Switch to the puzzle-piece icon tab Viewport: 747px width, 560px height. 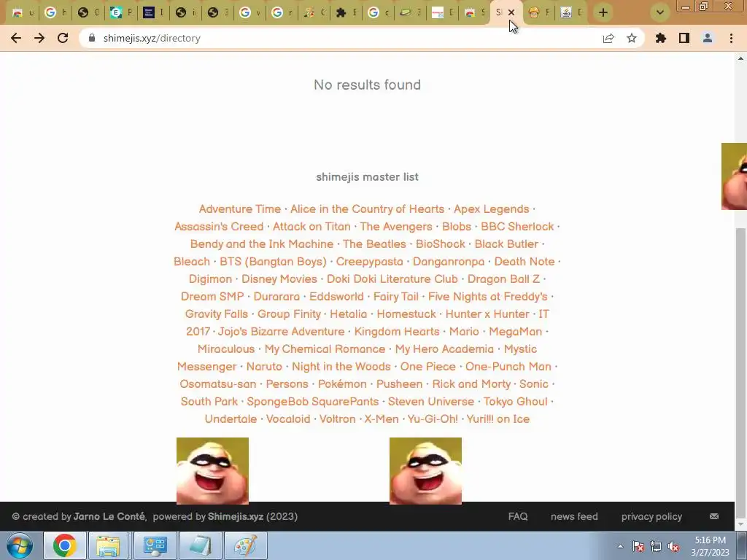click(346, 12)
